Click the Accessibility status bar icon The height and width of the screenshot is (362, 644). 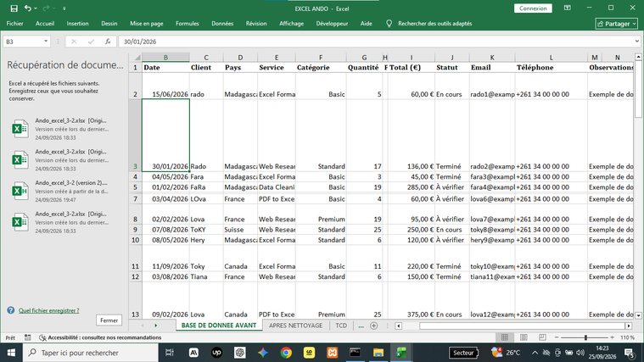coord(42,337)
